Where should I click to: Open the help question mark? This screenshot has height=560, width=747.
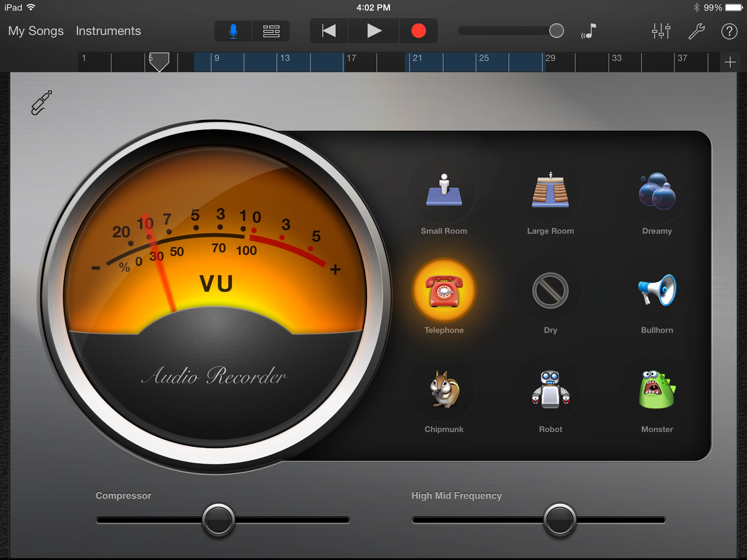[729, 31]
